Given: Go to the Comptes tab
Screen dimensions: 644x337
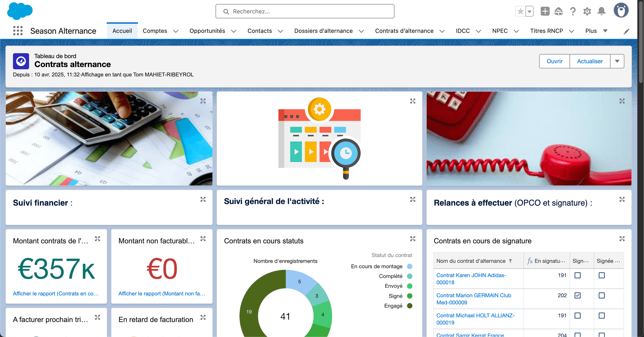Looking at the screenshot, I should pos(155,31).
